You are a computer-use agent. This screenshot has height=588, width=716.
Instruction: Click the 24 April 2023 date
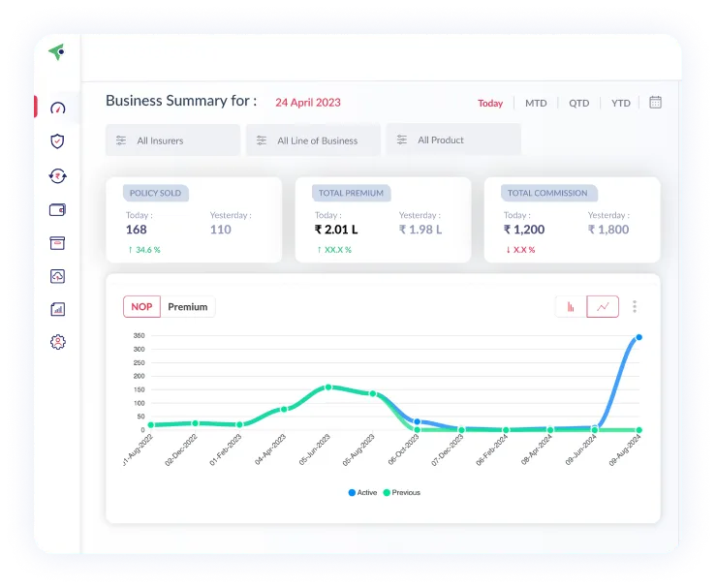(x=308, y=103)
